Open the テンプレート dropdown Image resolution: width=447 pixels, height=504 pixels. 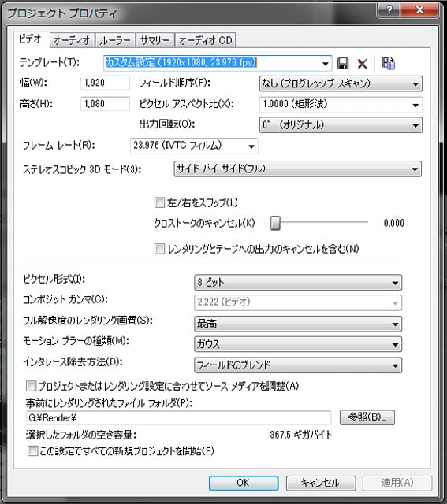326,64
